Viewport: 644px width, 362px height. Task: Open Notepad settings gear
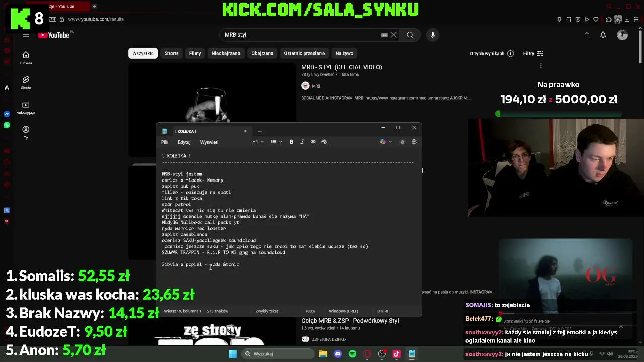(414, 142)
